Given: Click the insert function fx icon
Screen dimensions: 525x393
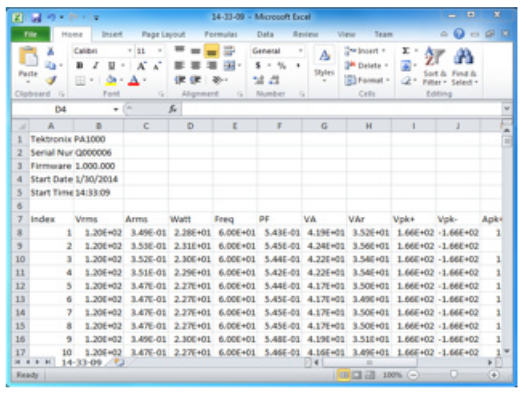Looking at the screenshot, I should 172,109.
